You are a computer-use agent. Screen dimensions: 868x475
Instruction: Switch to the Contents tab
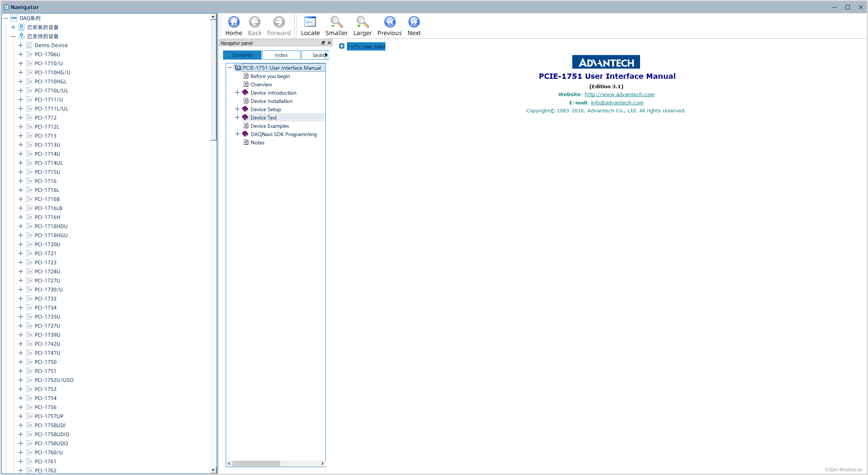tap(242, 55)
